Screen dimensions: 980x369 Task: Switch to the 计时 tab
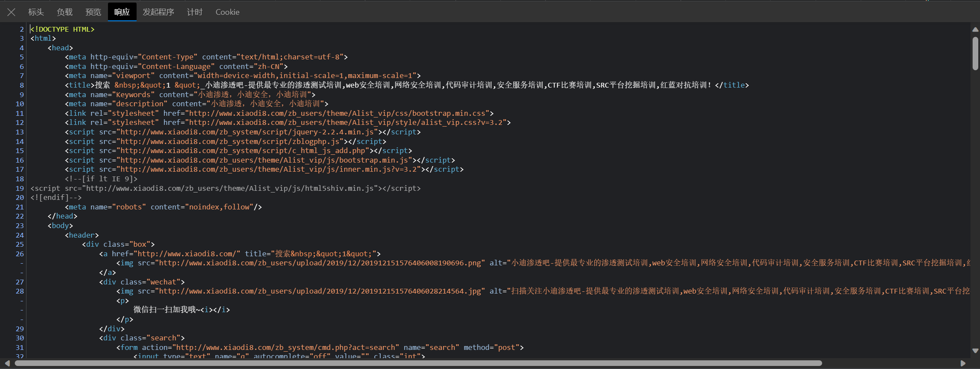tap(195, 12)
